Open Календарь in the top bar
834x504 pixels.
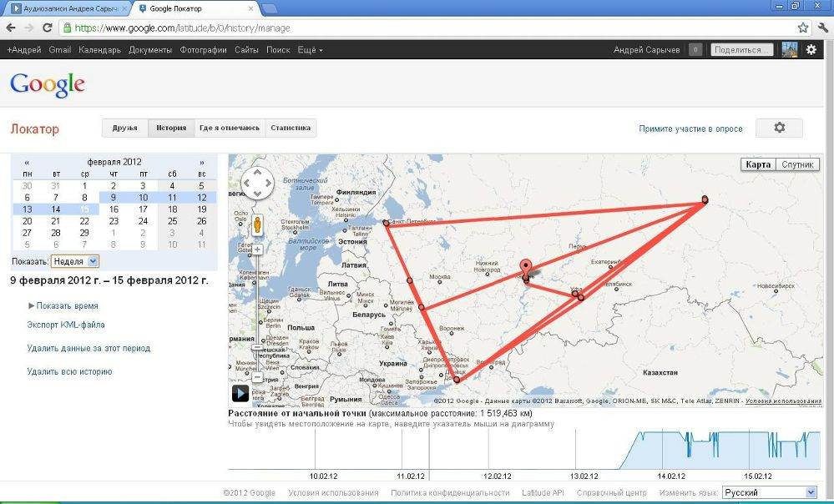click(100, 50)
